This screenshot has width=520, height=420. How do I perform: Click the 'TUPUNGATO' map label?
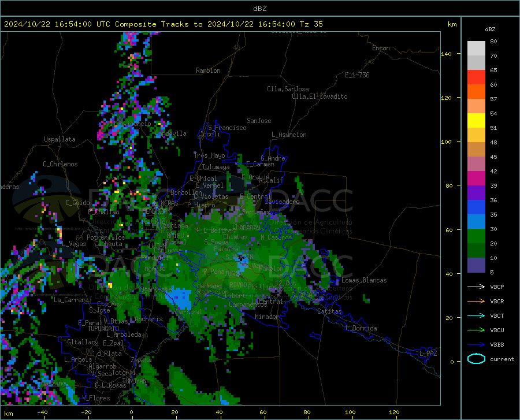(x=103, y=329)
